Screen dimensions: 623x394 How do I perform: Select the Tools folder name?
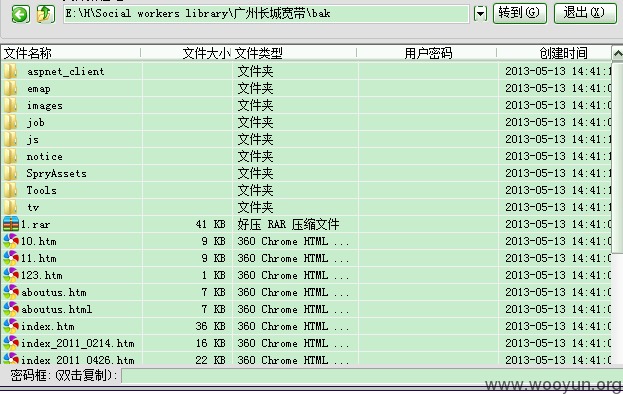tap(41, 190)
